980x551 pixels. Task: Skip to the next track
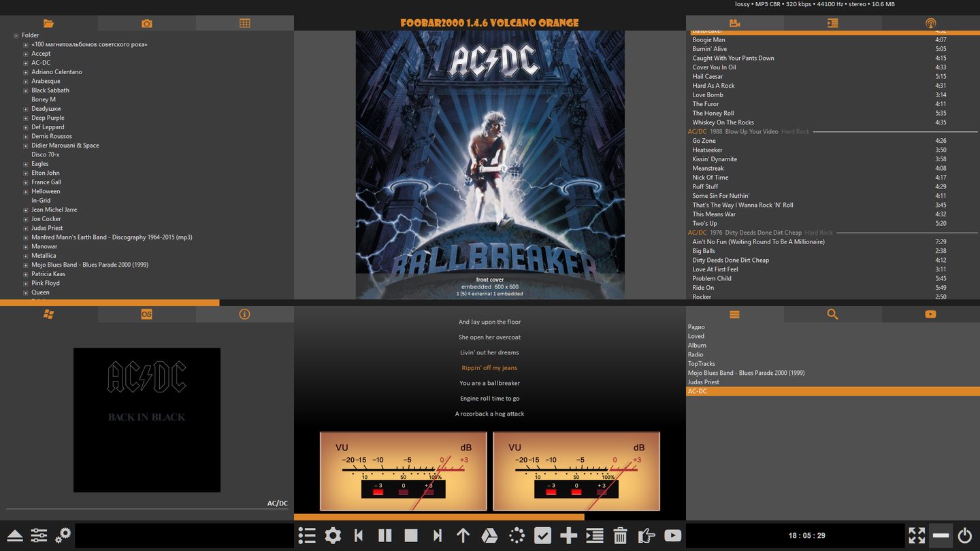point(437,535)
